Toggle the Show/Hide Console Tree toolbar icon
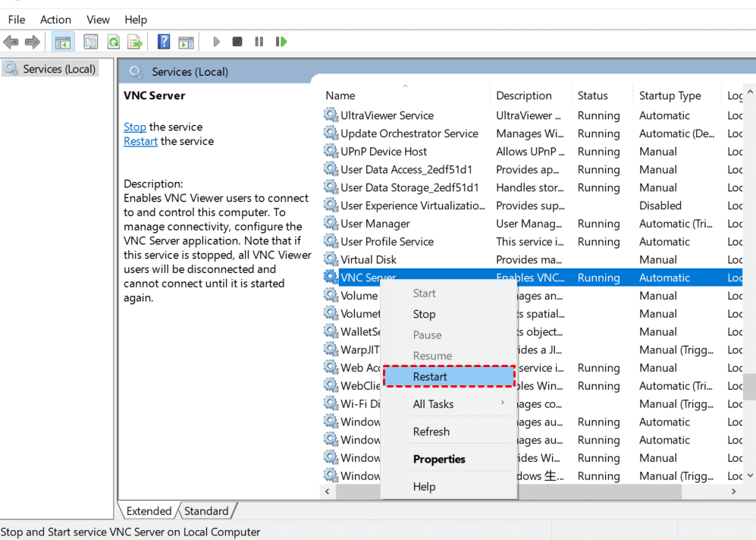The image size is (756, 540). [x=62, y=42]
